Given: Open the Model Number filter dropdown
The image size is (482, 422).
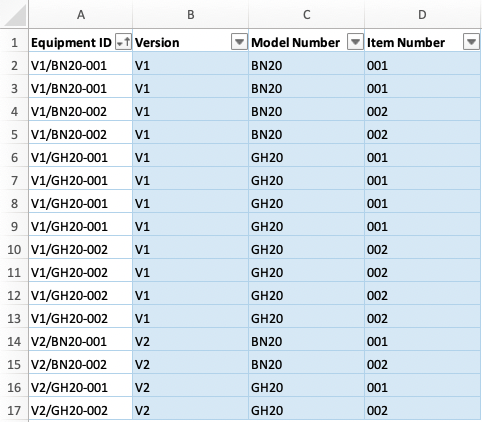Looking at the screenshot, I should (x=355, y=42).
